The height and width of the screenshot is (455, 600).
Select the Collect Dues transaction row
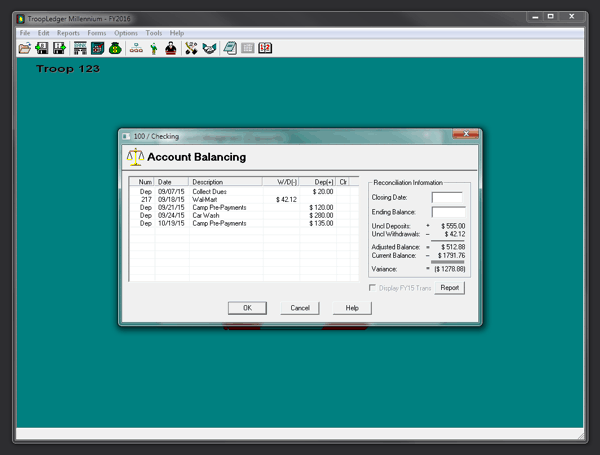click(244, 192)
